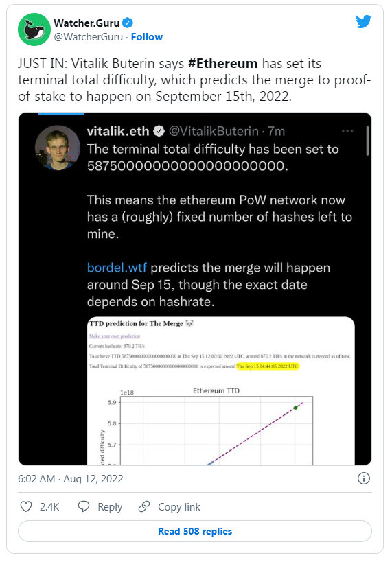The width and height of the screenshot is (392, 562).
Task: Click the verified badge next to vitalik.eth
Action: tap(159, 131)
